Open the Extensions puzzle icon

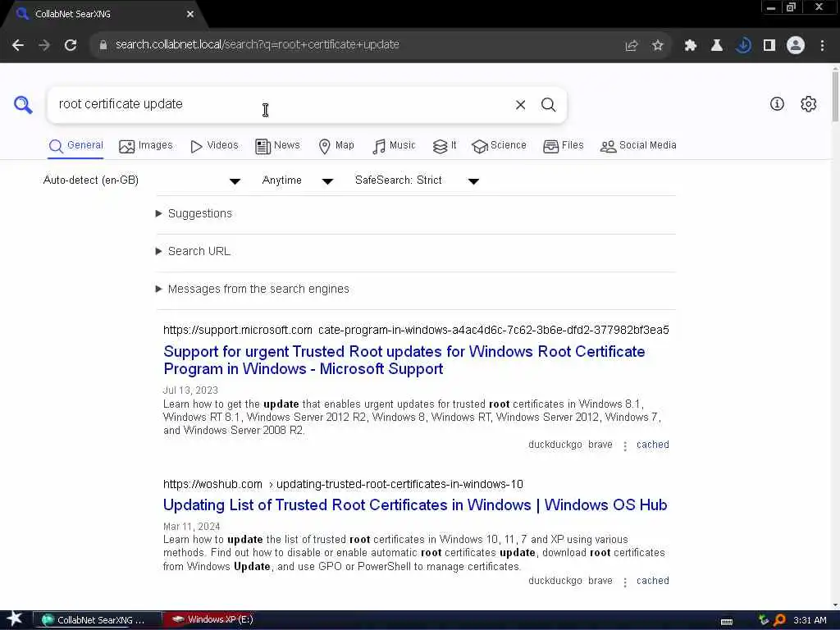click(x=690, y=46)
